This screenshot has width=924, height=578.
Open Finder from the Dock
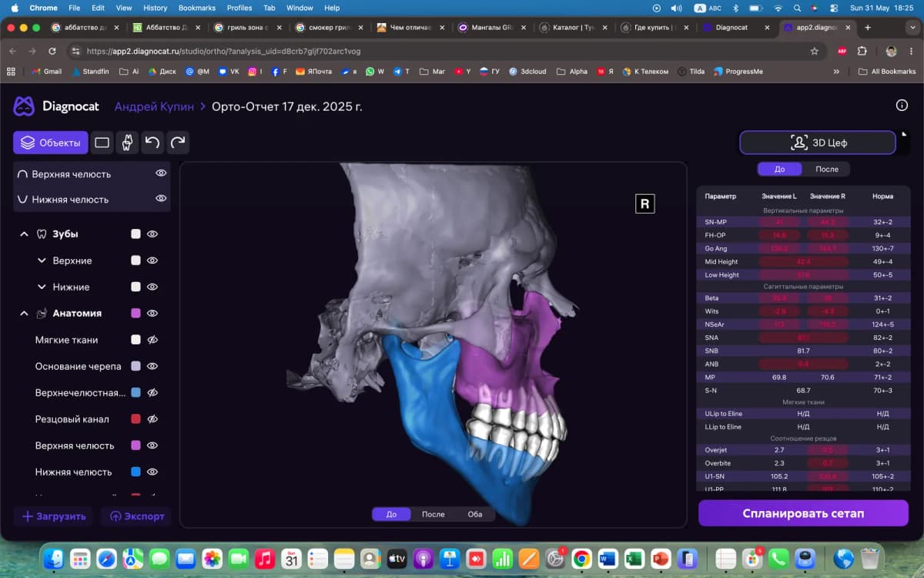(53, 558)
